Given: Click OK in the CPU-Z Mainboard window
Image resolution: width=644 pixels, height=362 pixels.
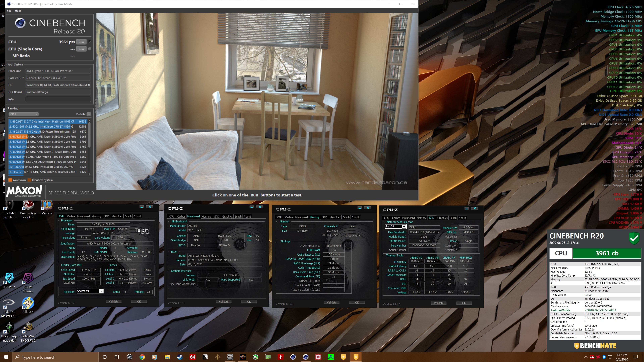Looking at the screenshot, I should [249, 302].
